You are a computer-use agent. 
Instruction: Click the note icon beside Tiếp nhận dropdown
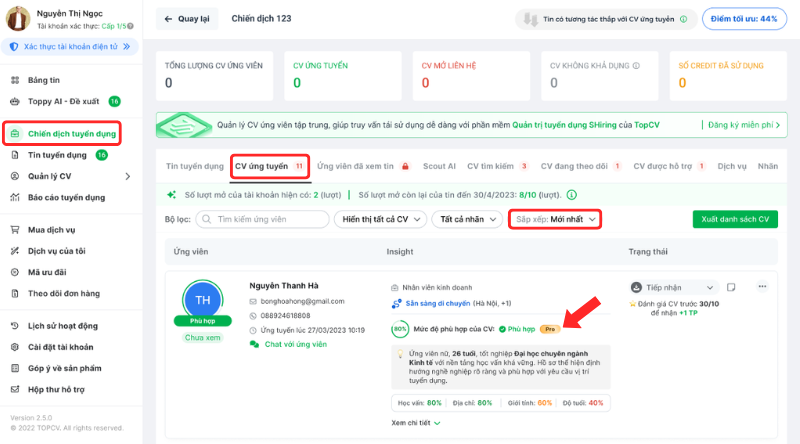click(x=731, y=287)
